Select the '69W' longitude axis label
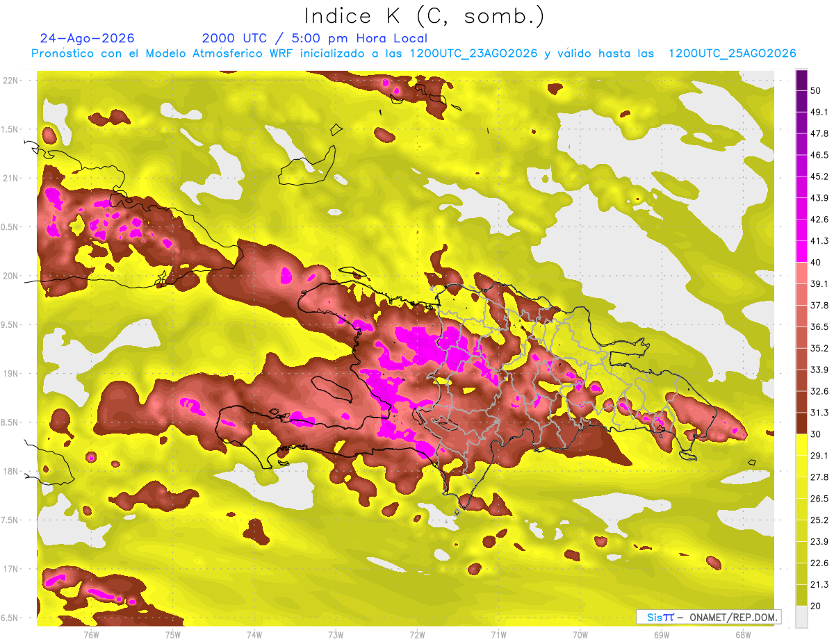The image size is (834, 644). (662, 635)
